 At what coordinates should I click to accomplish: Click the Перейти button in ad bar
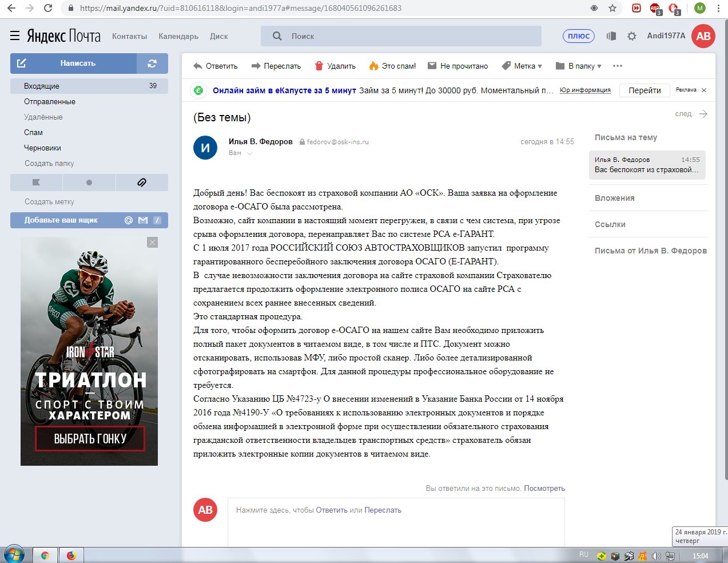coord(645,90)
